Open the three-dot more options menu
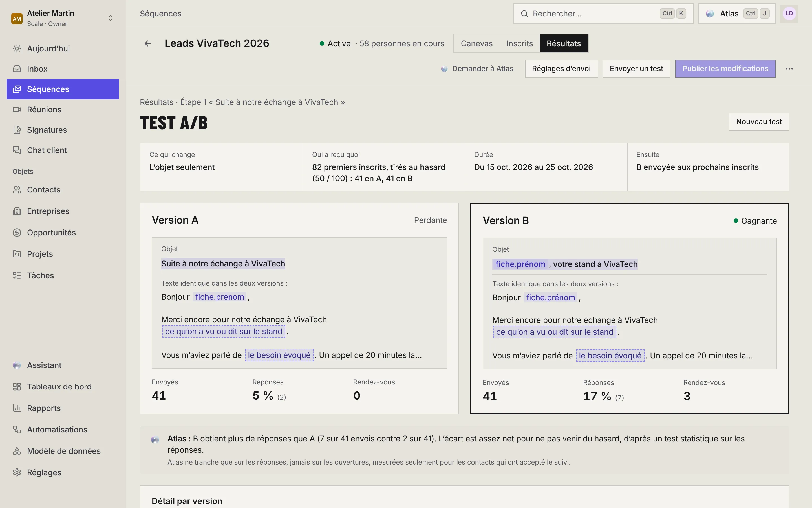Viewport: 812px width, 508px height. coord(789,69)
